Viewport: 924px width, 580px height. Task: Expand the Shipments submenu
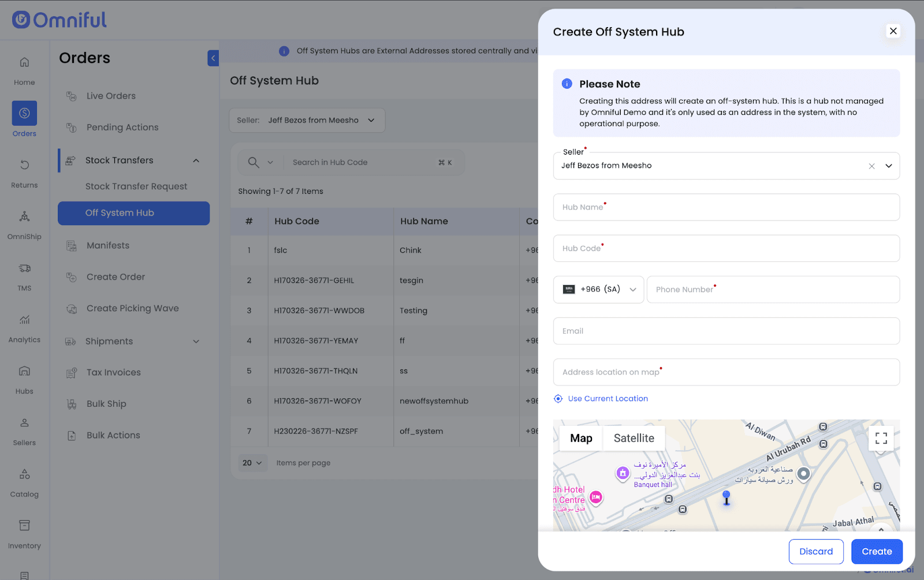(196, 342)
